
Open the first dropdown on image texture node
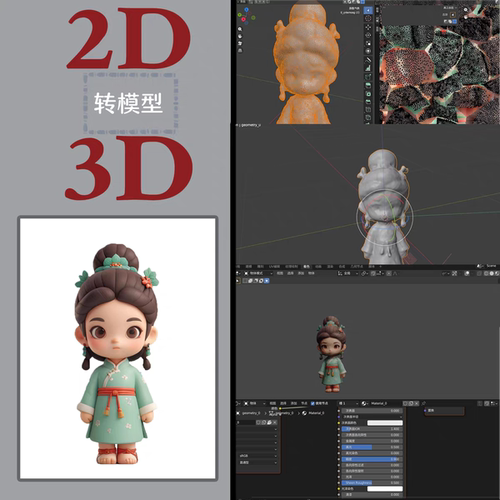click(x=257, y=429)
